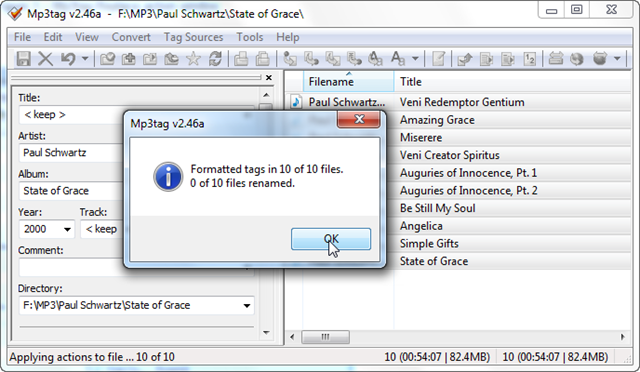Screen dimensions: 640x372
Task: Click the file list scroll-right arrow
Action: [622, 337]
